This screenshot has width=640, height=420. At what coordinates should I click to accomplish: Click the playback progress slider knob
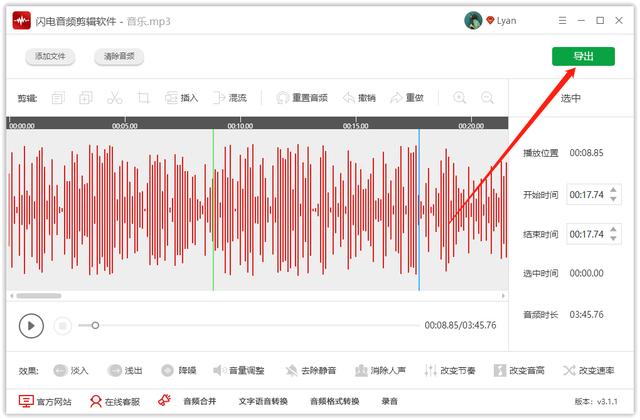tap(95, 325)
